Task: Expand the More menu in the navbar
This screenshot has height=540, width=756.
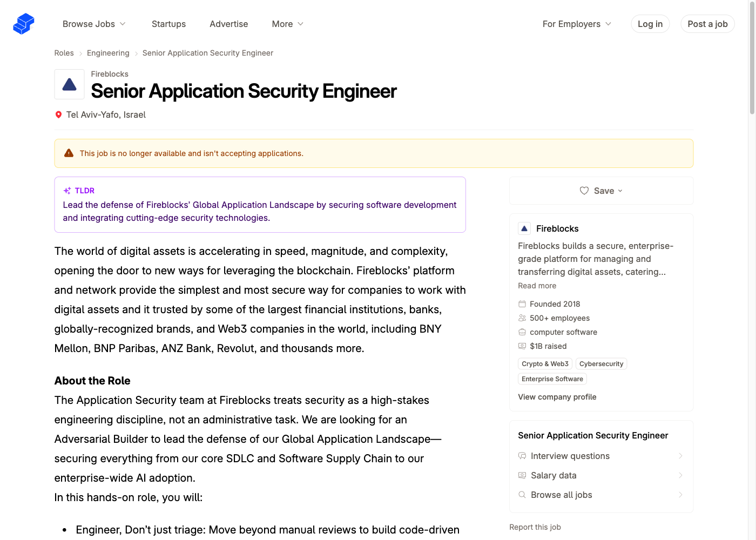Action: coord(288,24)
